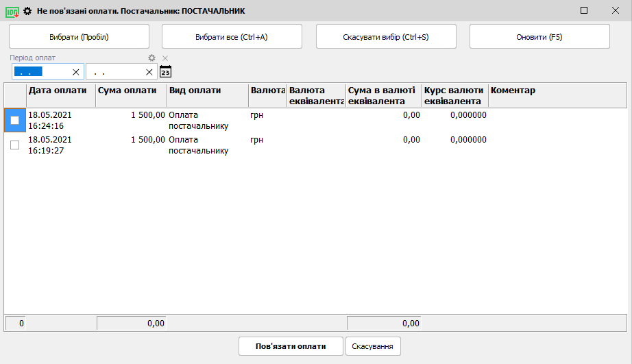Click грн currency in 16:19:27 row

coord(256,139)
